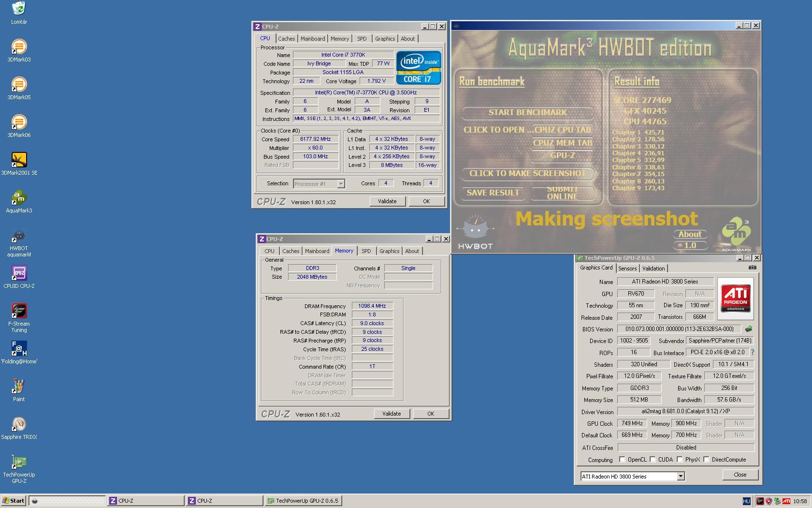Screen dimensions: 812x508
Task: Click OK in top CPU-Z window
Action: pyautogui.click(x=426, y=201)
